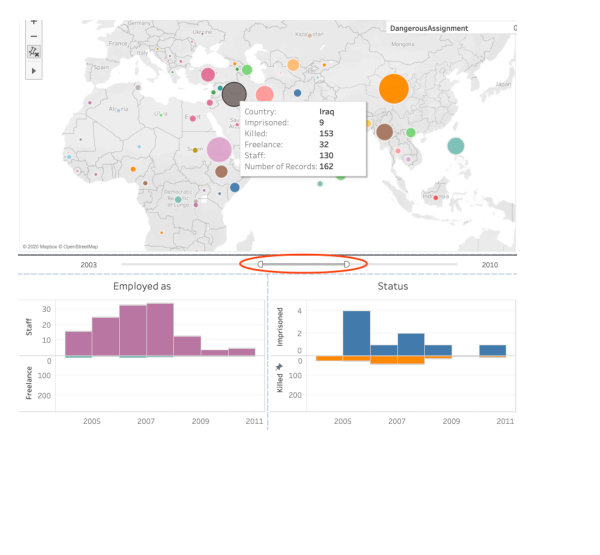
Task: Select the pink Turkey bubble
Action: (208, 75)
